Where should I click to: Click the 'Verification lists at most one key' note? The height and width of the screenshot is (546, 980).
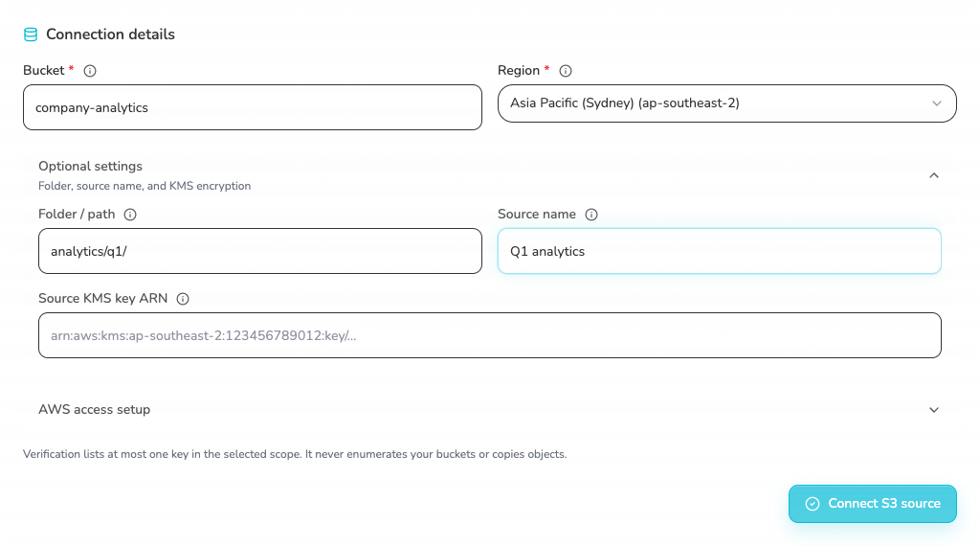(295, 454)
